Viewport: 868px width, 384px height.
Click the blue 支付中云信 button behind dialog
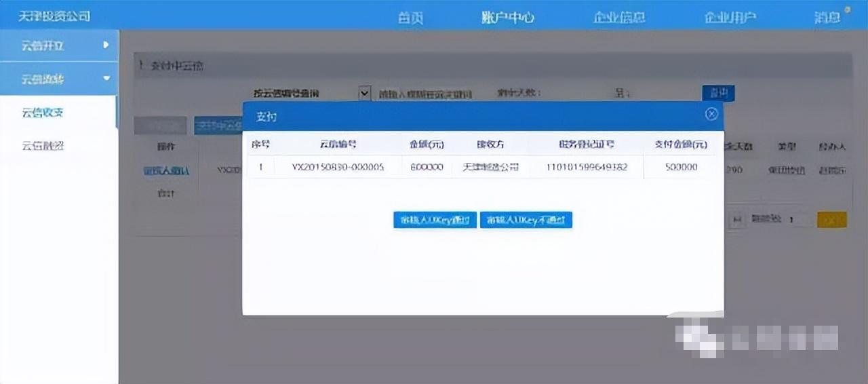pos(218,126)
